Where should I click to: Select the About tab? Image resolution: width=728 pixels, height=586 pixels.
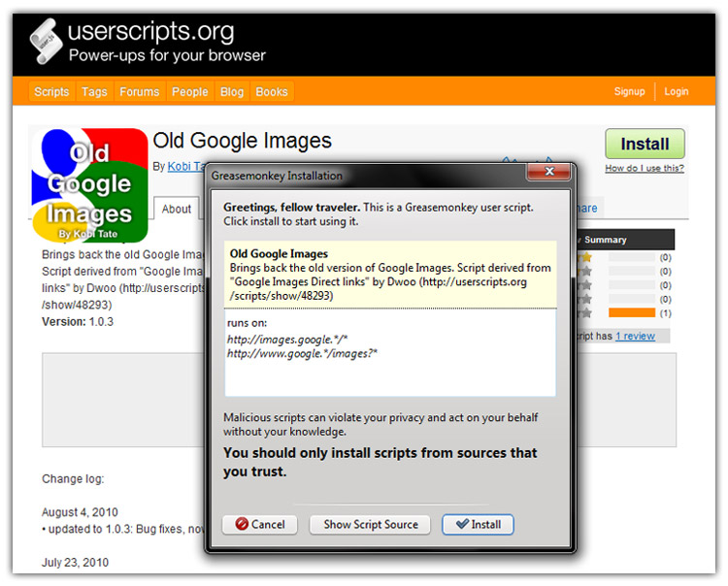(x=177, y=209)
